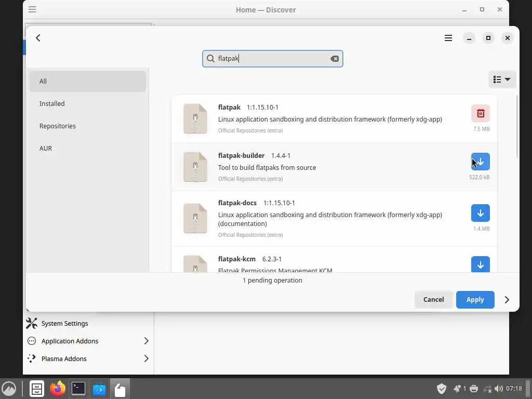
Task: Select the AUR category
Action: coord(87,149)
